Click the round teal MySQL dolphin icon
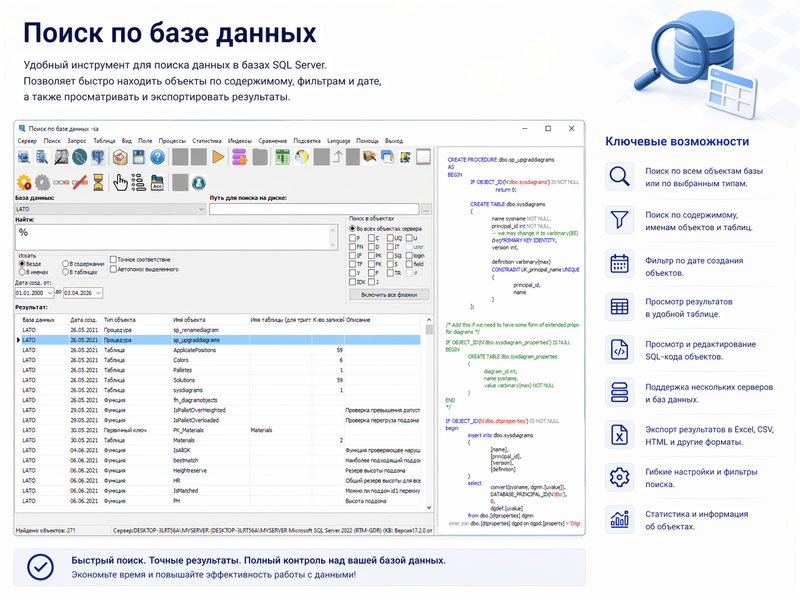Image resolution: width=800 pixels, height=600 pixels. [79, 157]
